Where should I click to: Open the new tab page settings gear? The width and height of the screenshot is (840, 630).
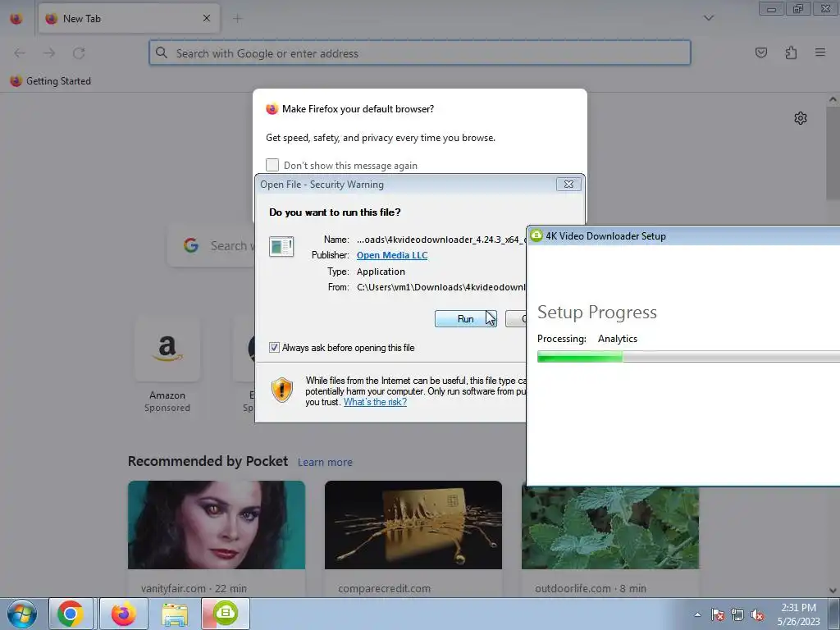point(801,118)
